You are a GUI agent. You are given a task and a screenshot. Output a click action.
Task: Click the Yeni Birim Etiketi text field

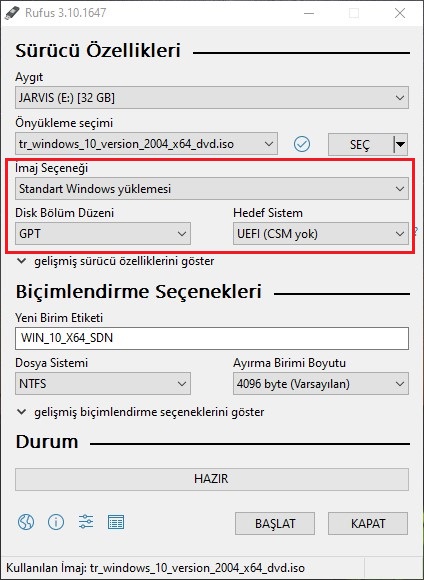[x=212, y=338]
